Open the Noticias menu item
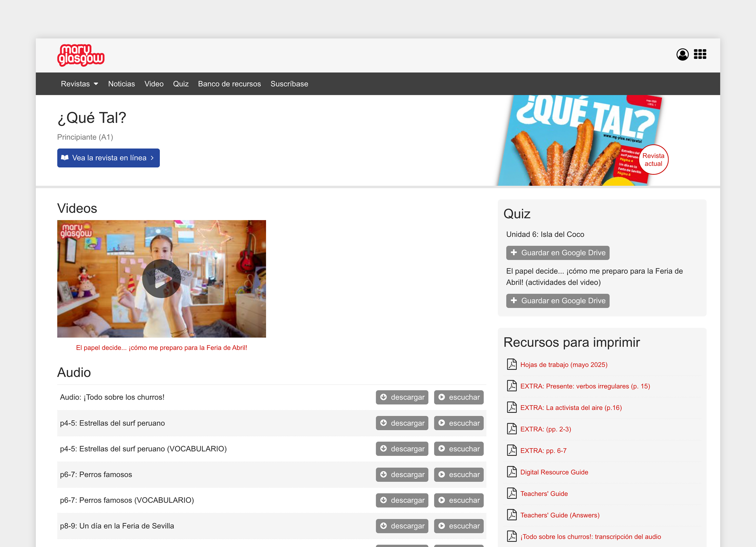The width and height of the screenshot is (756, 547). coord(121,84)
